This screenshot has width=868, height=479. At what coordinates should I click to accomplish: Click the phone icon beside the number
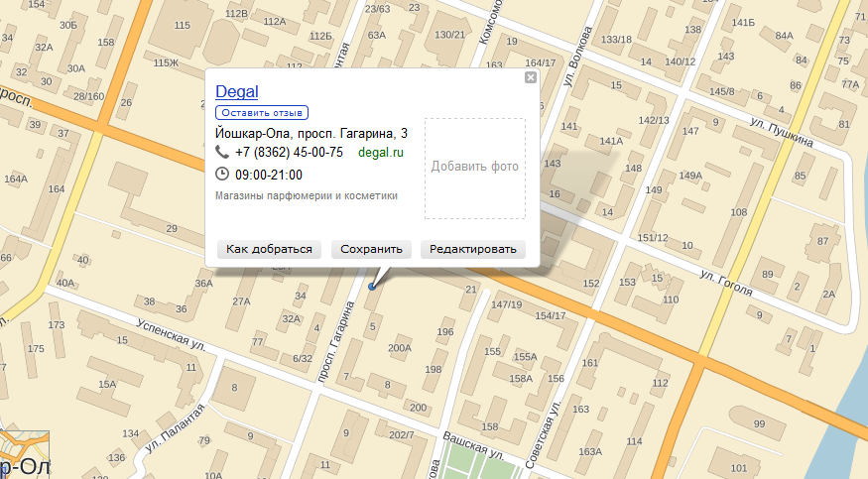(222, 152)
